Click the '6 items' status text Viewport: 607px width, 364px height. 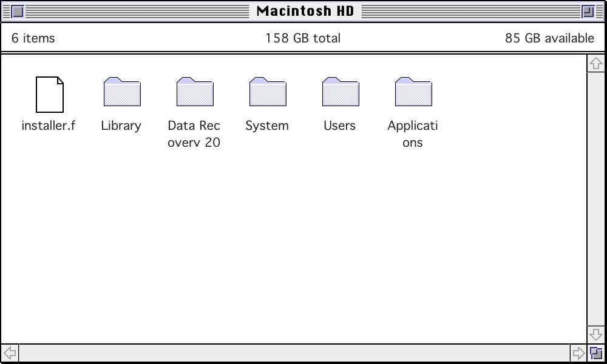click(33, 38)
